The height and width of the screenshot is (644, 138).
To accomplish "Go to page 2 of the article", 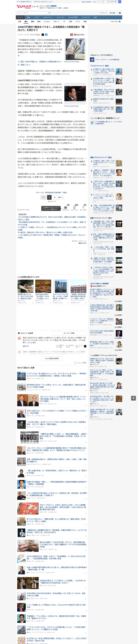I will [55, 197].
